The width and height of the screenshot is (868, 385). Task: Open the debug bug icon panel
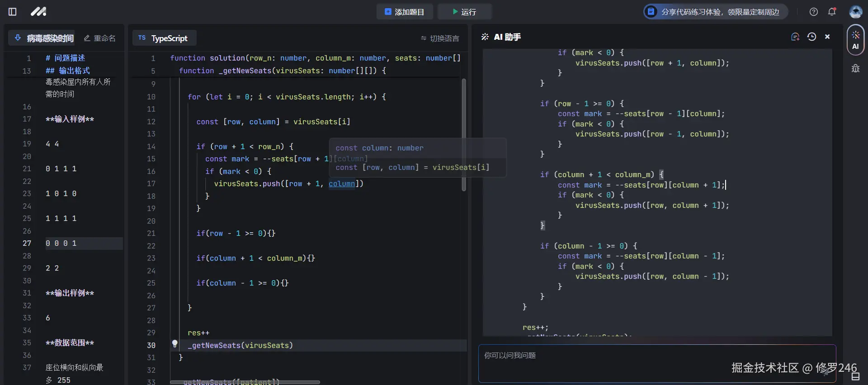point(855,69)
